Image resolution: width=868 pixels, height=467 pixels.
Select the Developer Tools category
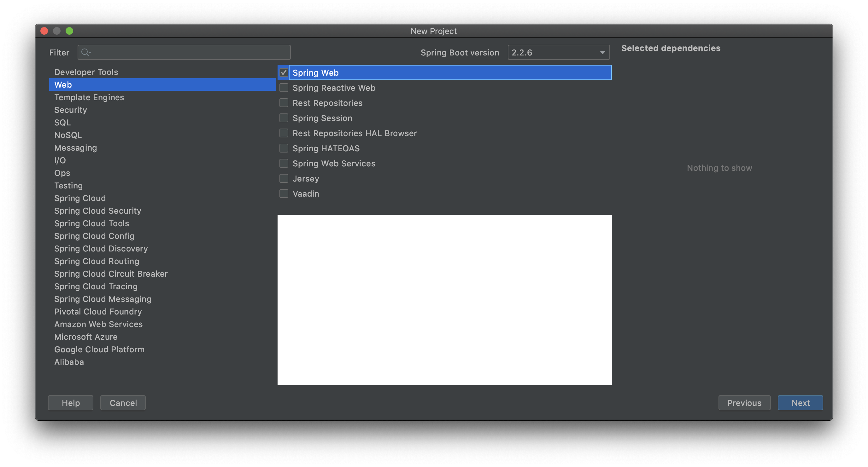(86, 72)
